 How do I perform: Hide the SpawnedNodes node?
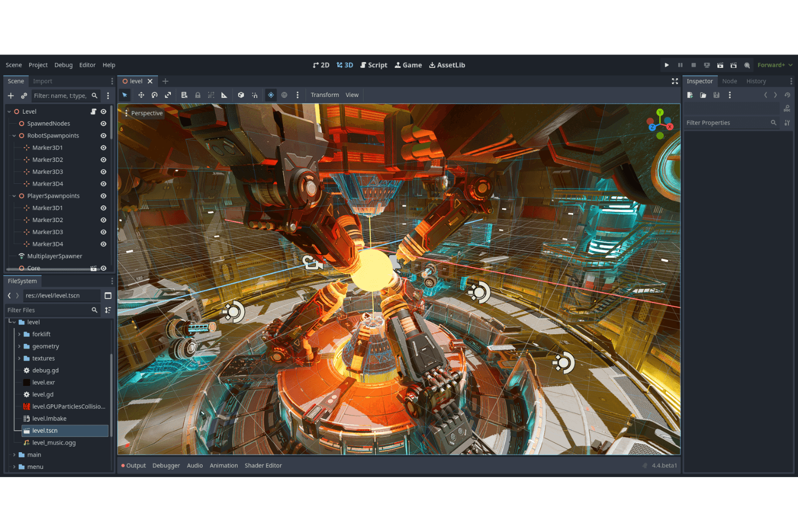point(104,123)
